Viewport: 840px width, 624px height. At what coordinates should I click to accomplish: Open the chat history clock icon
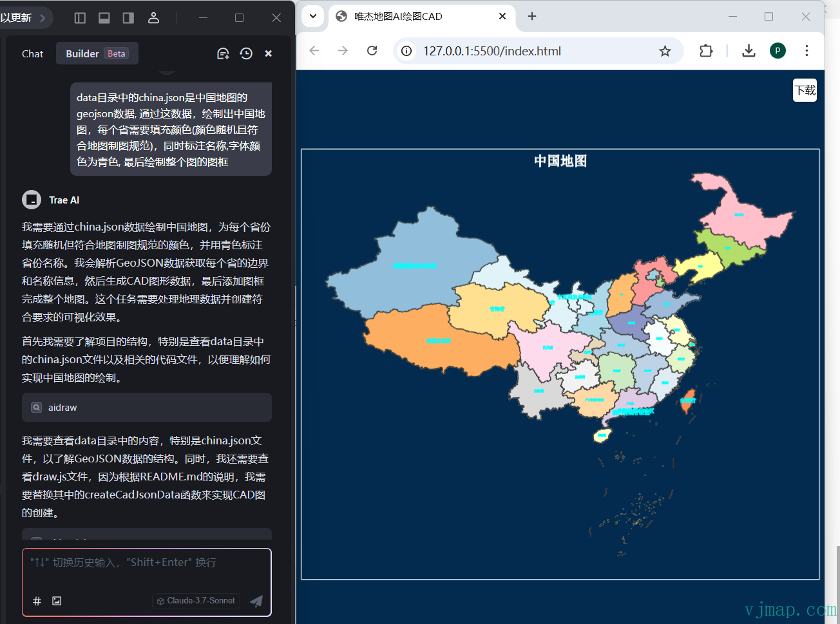pyautogui.click(x=246, y=53)
